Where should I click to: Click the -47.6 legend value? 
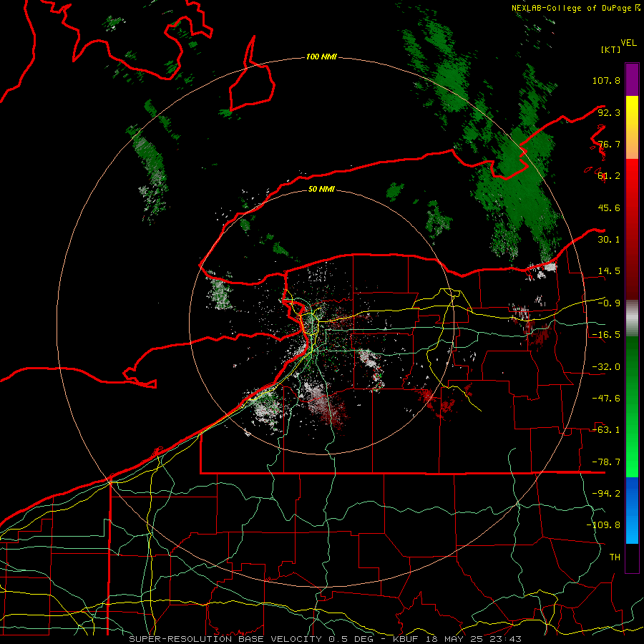(x=606, y=399)
